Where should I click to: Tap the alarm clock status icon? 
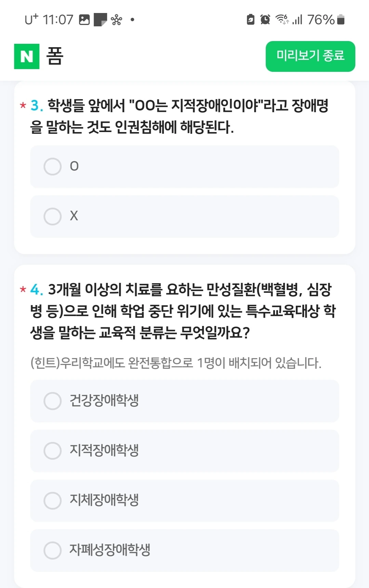pos(265,19)
